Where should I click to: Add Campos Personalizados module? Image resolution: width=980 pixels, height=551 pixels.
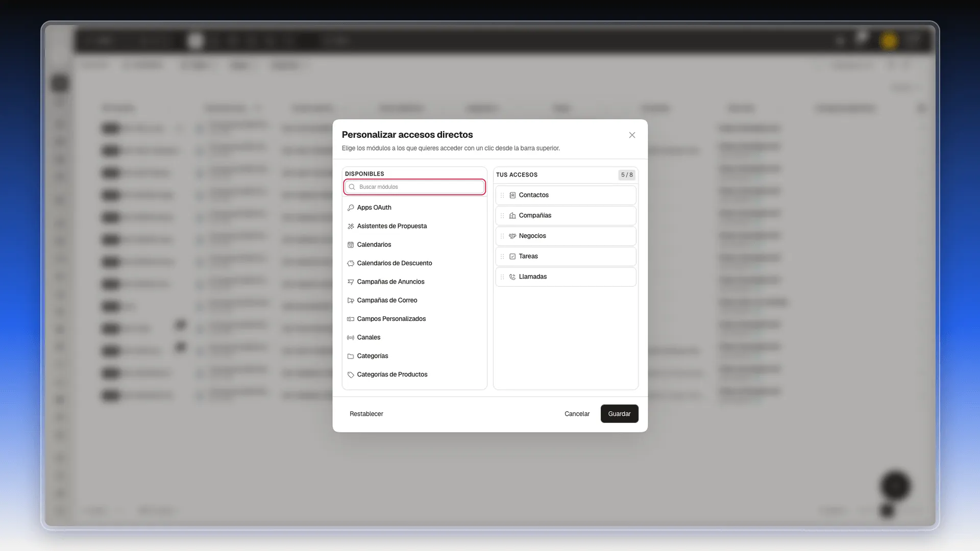coord(414,319)
